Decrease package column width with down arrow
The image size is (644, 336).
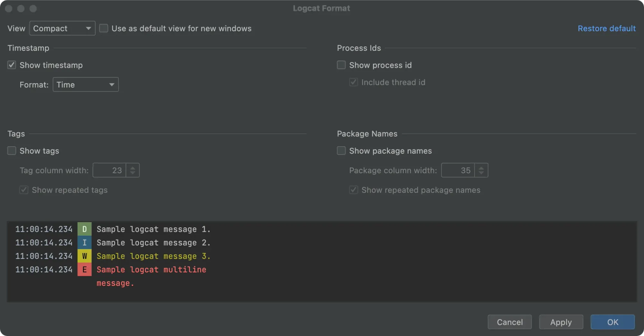pyautogui.click(x=481, y=173)
